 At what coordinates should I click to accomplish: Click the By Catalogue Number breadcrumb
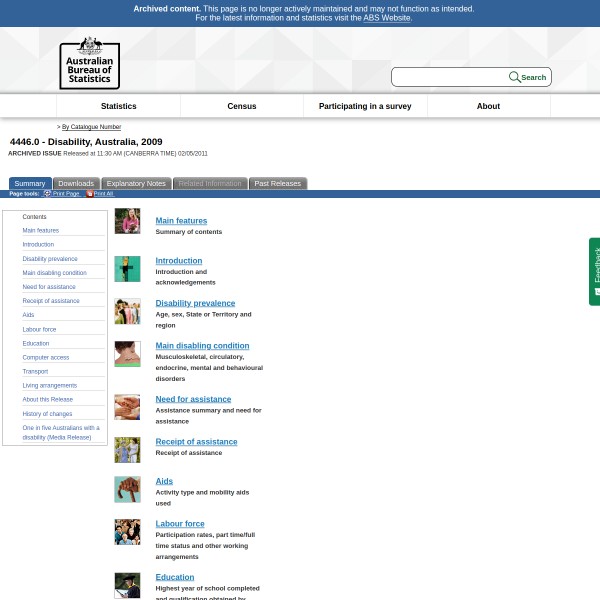pyautogui.click(x=91, y=127)
